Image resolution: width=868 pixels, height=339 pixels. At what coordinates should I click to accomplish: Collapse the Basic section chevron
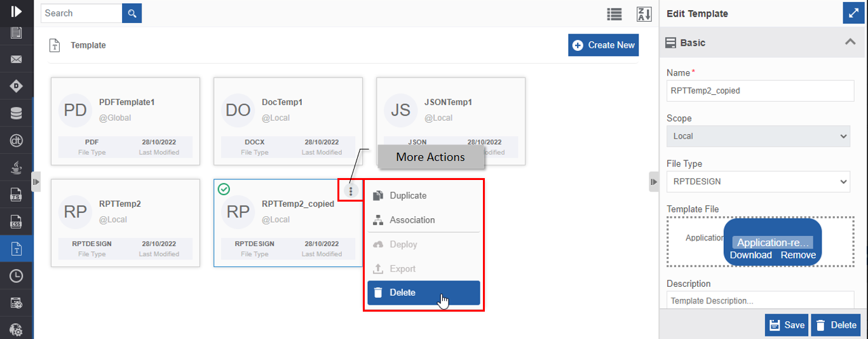coord(850,42)
